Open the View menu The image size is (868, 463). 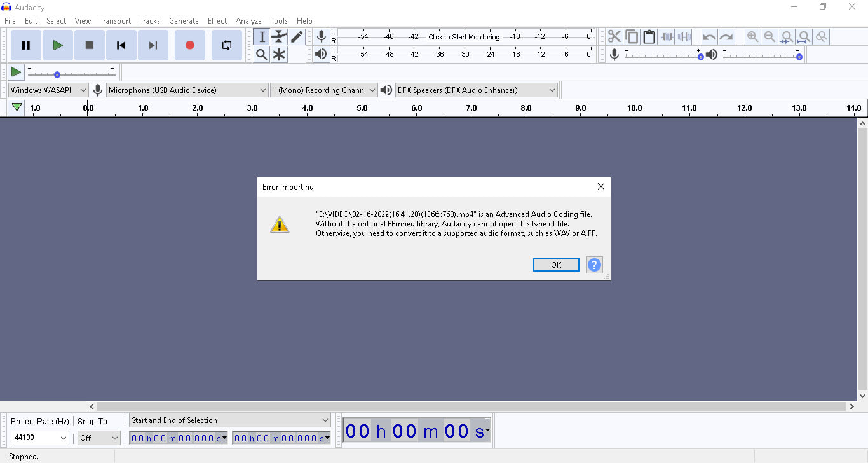tap(83, 21)
